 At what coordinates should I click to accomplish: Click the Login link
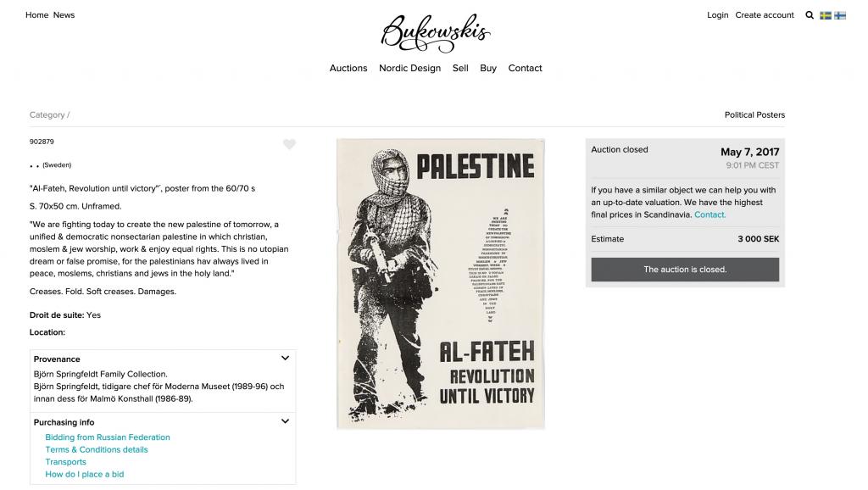(x=717, y=15)
